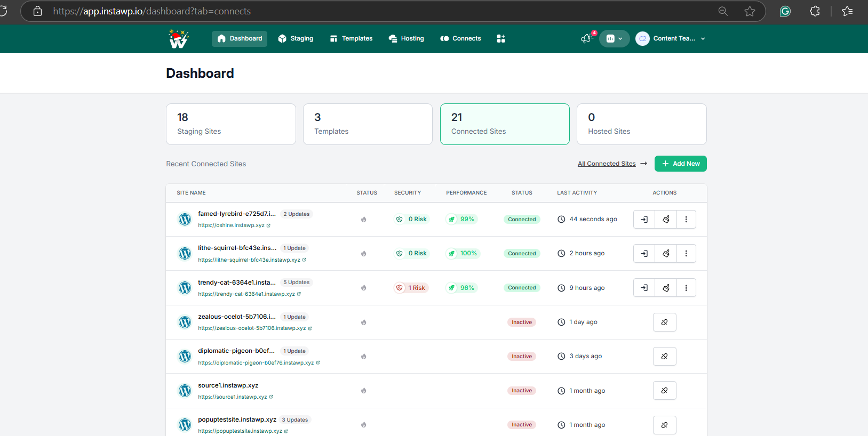Use magic login icon for famed-lyrebird
This screenshot has height=436, width=868.
pos(644,219)
